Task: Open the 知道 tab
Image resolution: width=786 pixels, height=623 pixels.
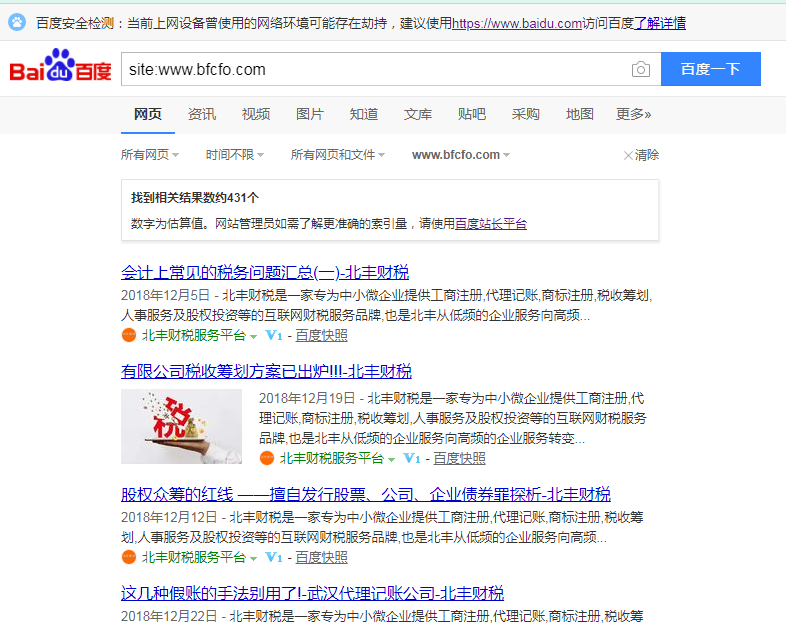Action: pos(364,114)
